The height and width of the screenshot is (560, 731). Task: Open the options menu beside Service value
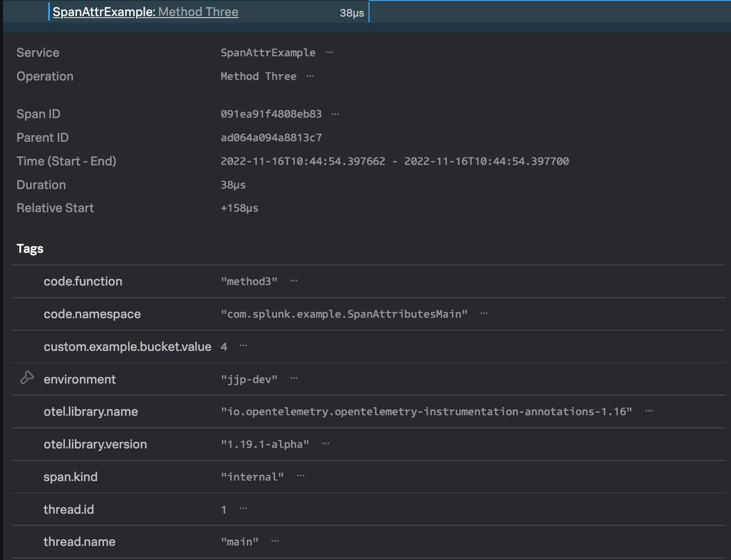pyautogui.click(x=329, y=52)
